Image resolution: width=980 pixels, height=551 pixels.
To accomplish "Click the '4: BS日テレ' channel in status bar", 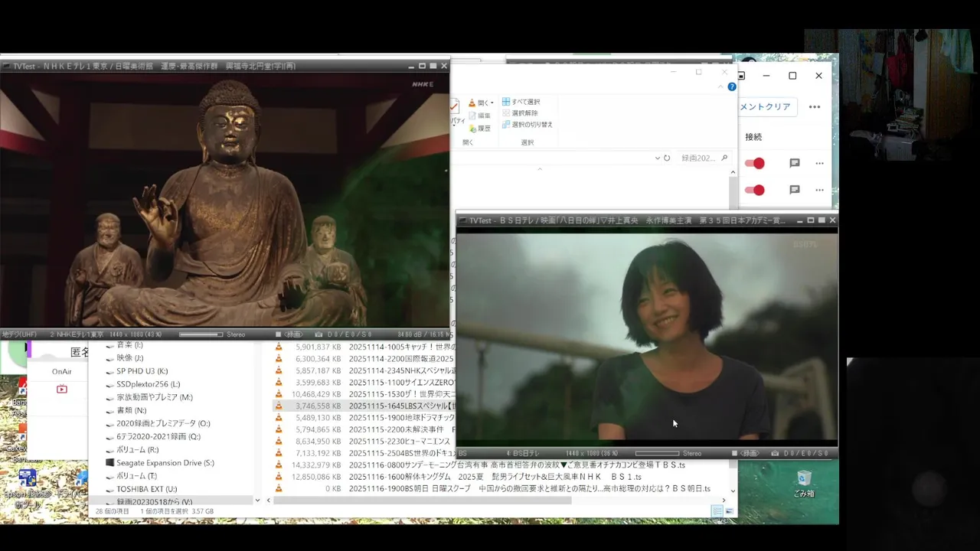I will 523,453.
